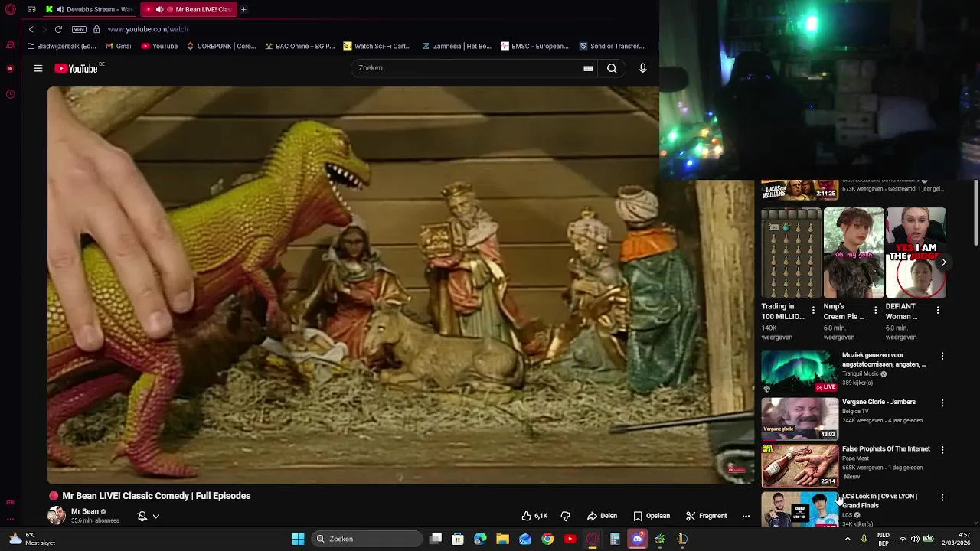Show hidden system tray icons chevron
980x551 pixels.
pyautogui.click(x=848, y=539)
